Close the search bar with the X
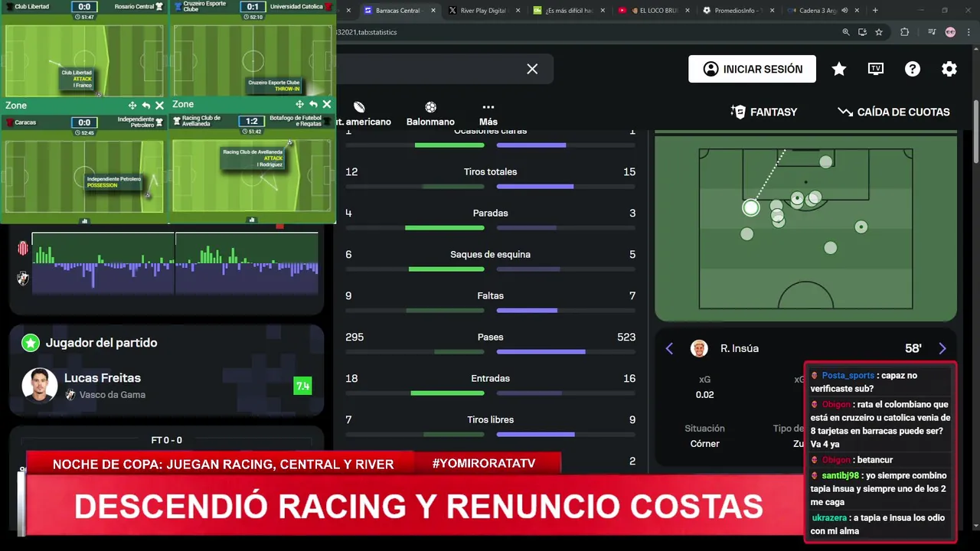This screenshot has height=551, width=980. click(532, 69)
